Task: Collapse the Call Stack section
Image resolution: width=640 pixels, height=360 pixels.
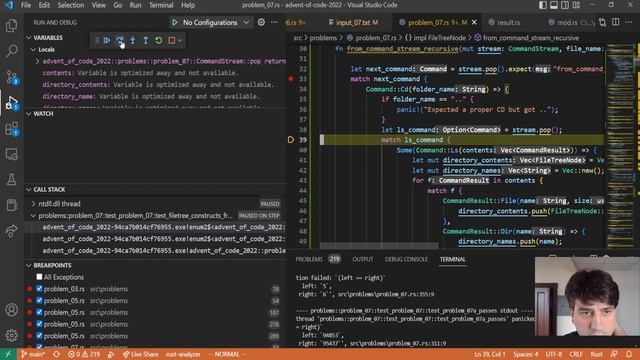Action: click(x=29, y=189)
